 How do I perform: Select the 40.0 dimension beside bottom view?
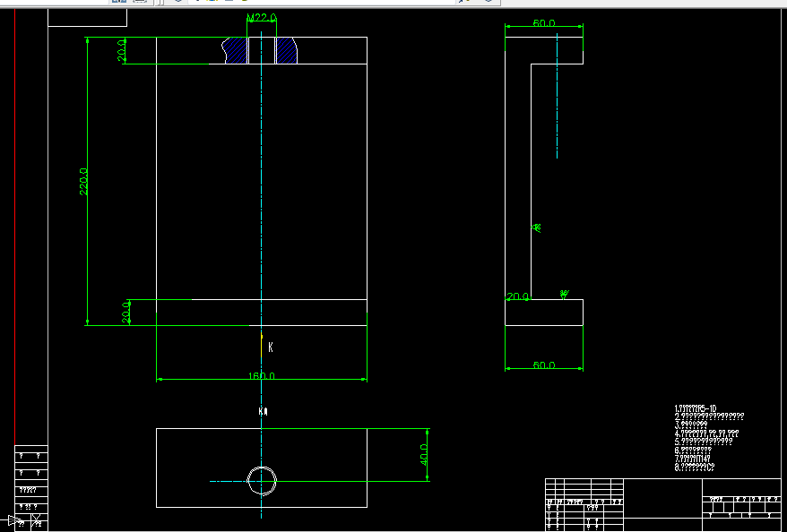coord(424,455)
